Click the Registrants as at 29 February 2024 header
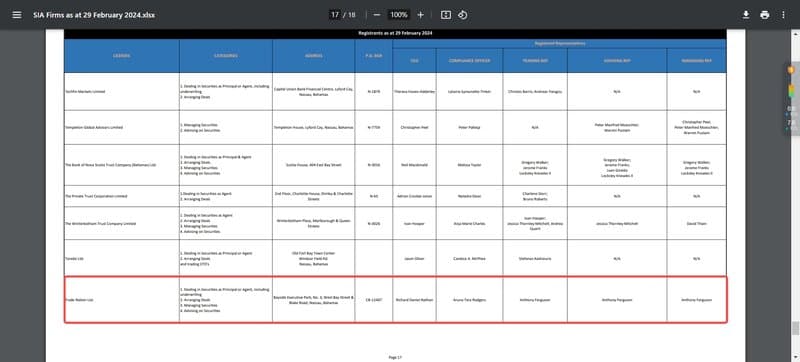The height and width of the screenshot is (362, 800). 395,33
